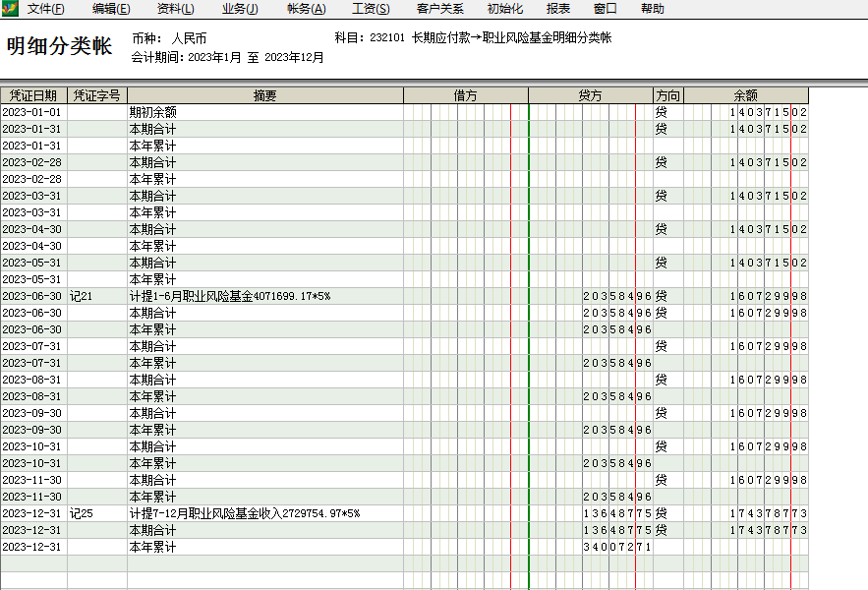Click the 贷方 column header
The width and height of the screenshot is (868, 590).
590,95
